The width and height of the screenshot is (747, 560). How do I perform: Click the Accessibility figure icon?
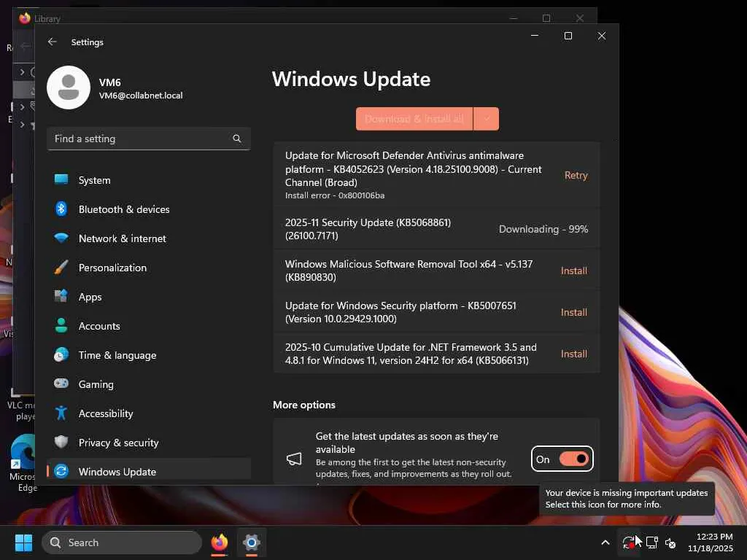pos(61,413)
